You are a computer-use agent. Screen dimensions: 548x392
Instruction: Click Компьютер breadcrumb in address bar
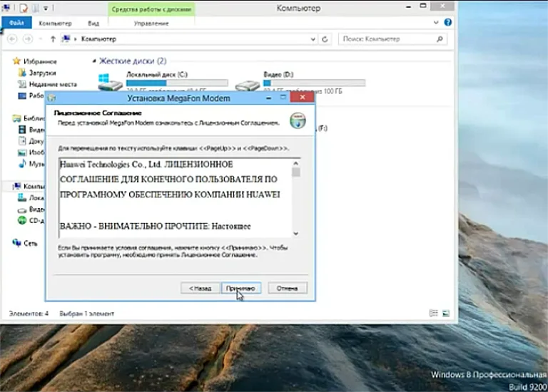point(98,39)
